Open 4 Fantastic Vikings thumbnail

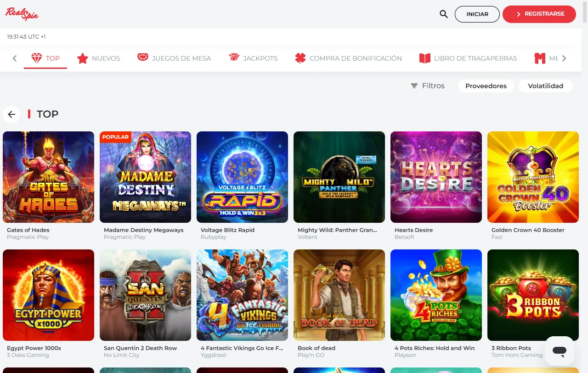click(x=242, y=295)
